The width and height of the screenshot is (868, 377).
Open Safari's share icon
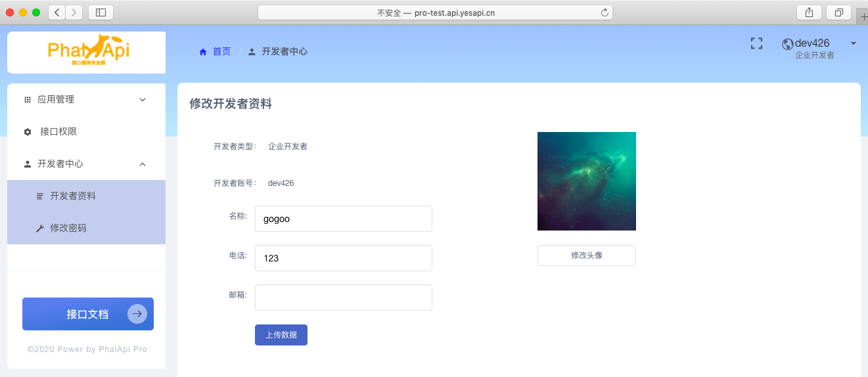(809, 12)
